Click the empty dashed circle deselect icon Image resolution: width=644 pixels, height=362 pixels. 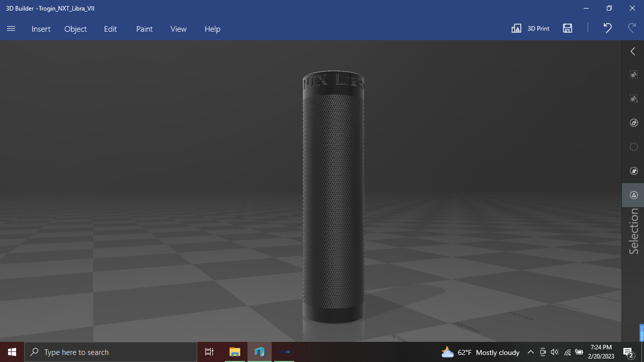point(634,147)
